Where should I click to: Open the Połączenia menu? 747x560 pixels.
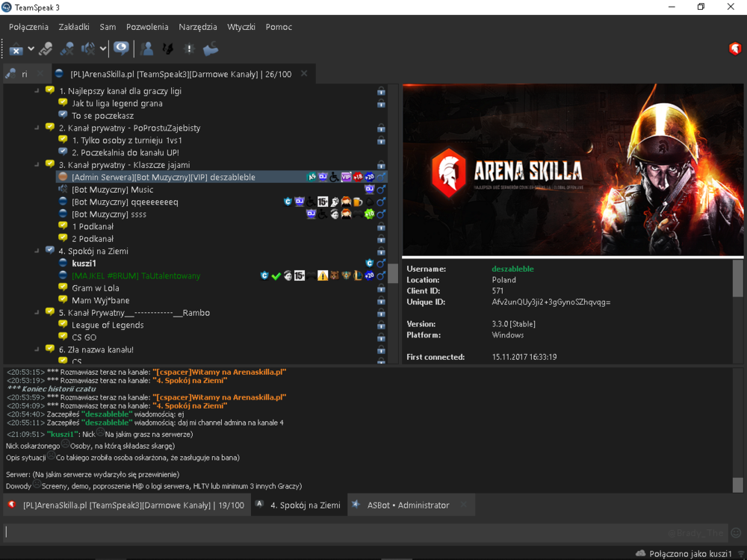pos(28,27)
